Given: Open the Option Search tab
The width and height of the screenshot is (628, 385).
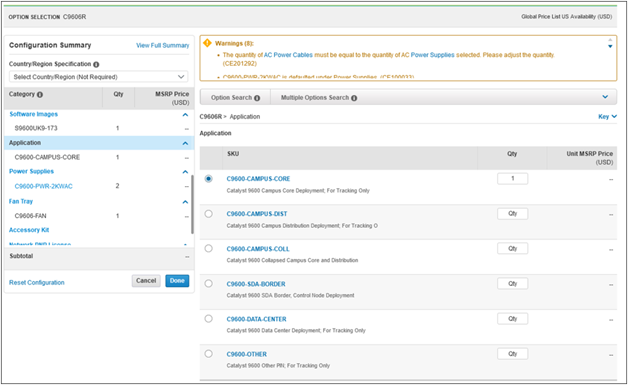Looking at the screenshot, I should (235, 98).
